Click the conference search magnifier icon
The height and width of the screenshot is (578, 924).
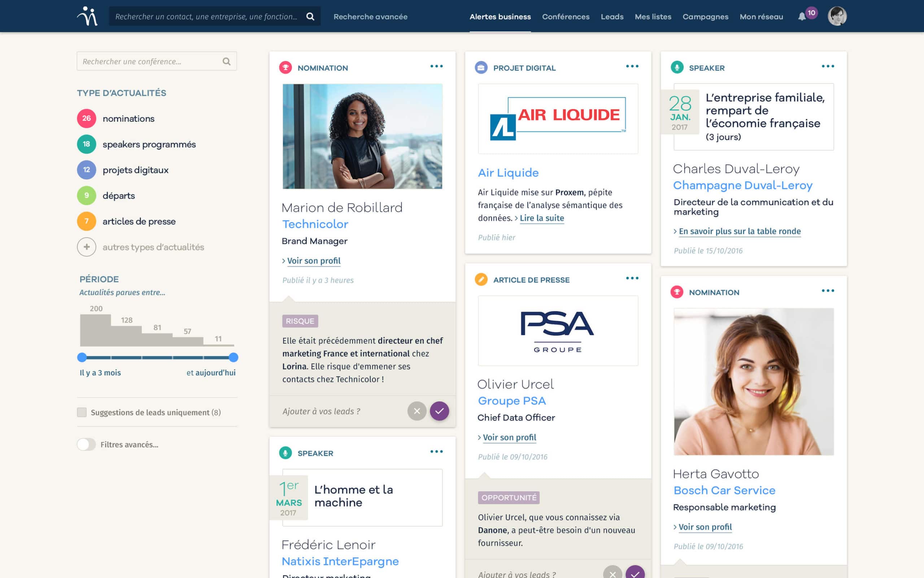pyautogui.click(x=226, y=61)
